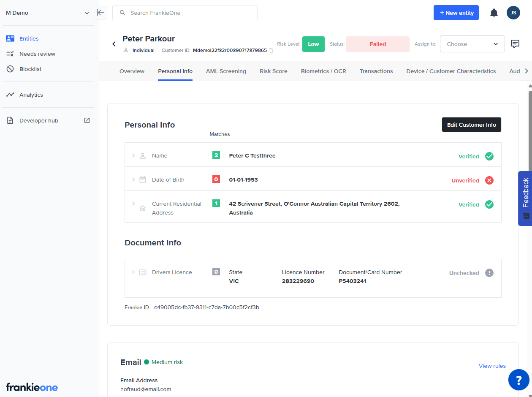532x397 pixels.
Task: Expand the Date of Birth row
Action: pyautogui.click(x=133, y=179)
